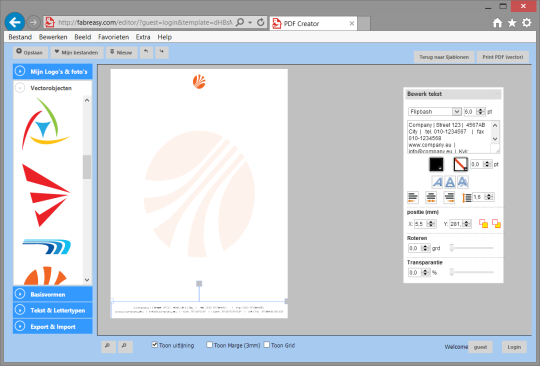Screen dimensions: 540x366
Task: Click the Login button
Action: [x=514, y=347]
